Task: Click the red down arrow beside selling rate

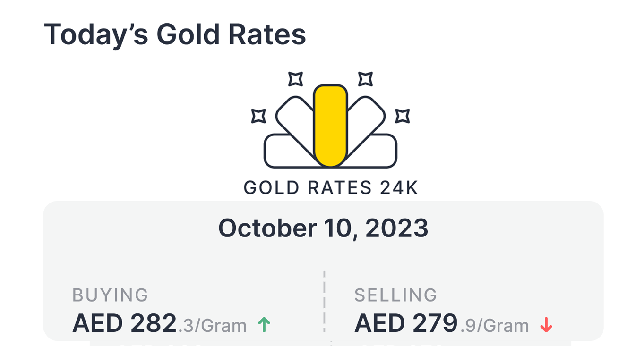Action: click(546, 325)
